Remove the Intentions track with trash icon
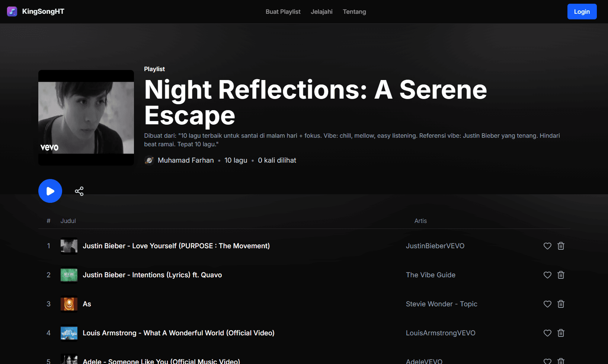This screenshot has height=364, width=608. click(x=561, y=275)
